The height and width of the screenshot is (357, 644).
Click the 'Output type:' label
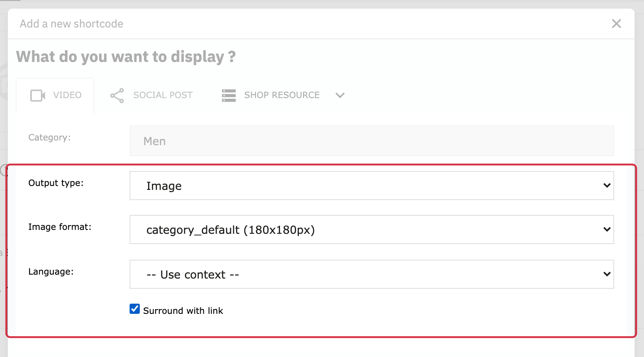coord(56,183)
